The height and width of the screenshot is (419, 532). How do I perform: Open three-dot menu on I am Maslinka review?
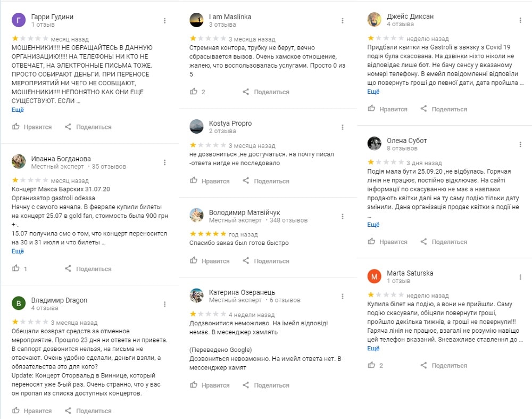pos(343,21)
